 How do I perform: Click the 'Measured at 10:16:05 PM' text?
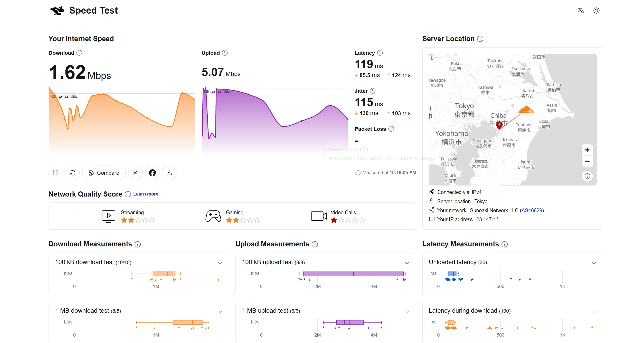[x=389, y=173]
